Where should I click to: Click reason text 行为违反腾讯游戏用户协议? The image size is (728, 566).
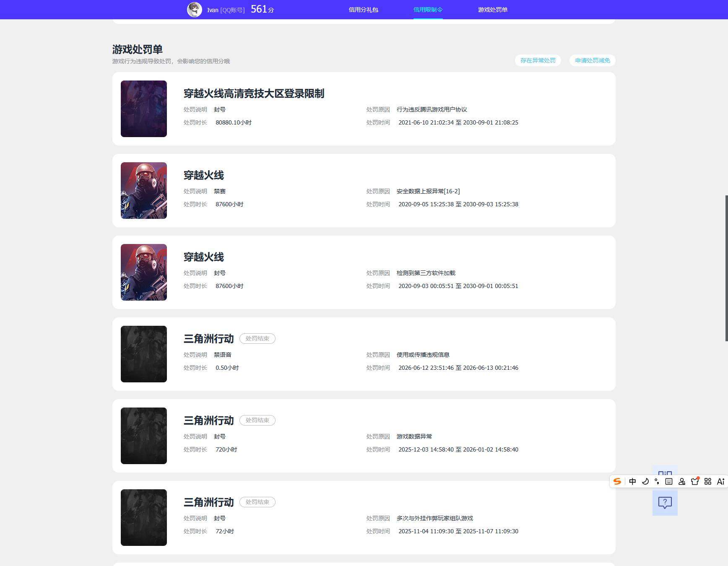click(x=432, y=109)
